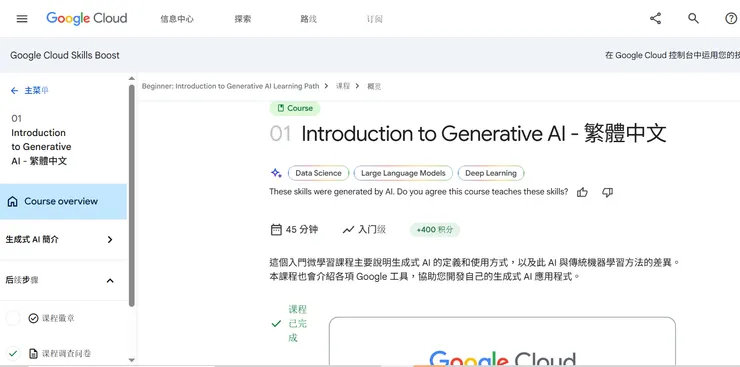Click the 课程徽章 sidebar item text
The height and width of the screenshot is (367, 740).
[59, 318]
